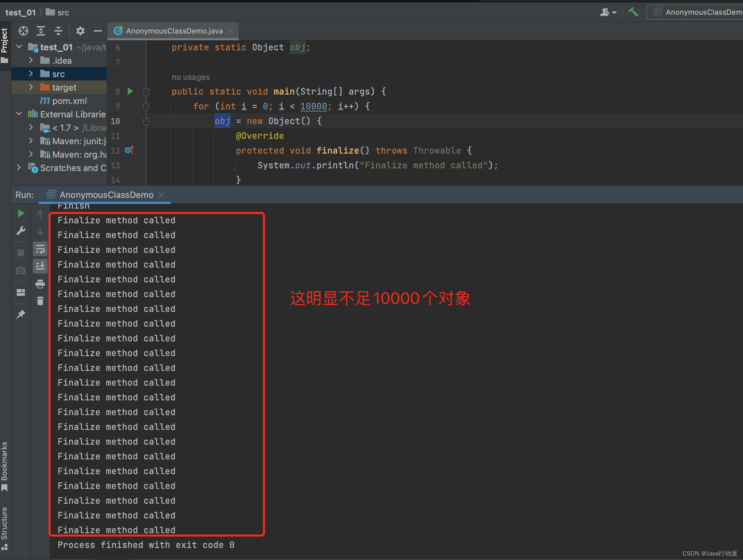Expand the src folder
The height and width of the screenshot is (560, 743).
(31, 73)
